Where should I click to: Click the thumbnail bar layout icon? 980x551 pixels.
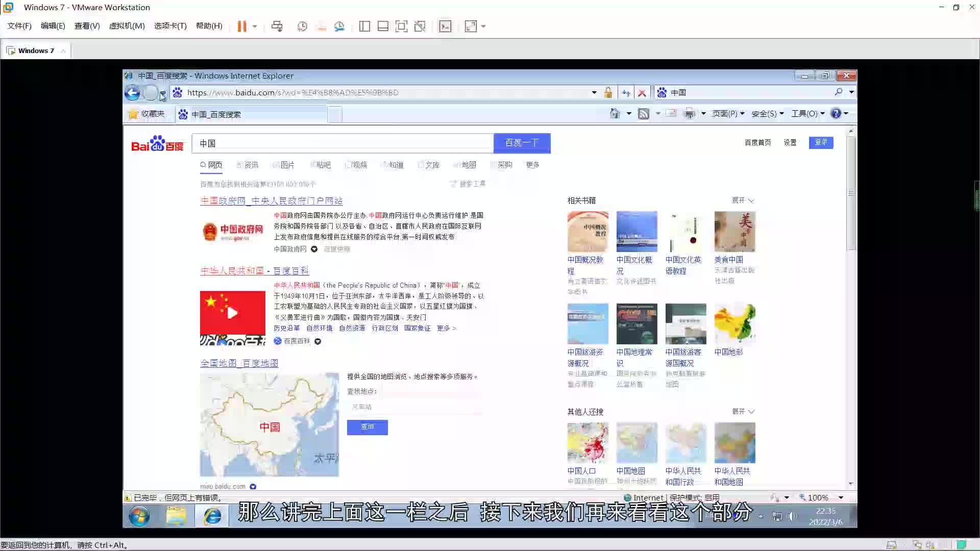[383, 27]
